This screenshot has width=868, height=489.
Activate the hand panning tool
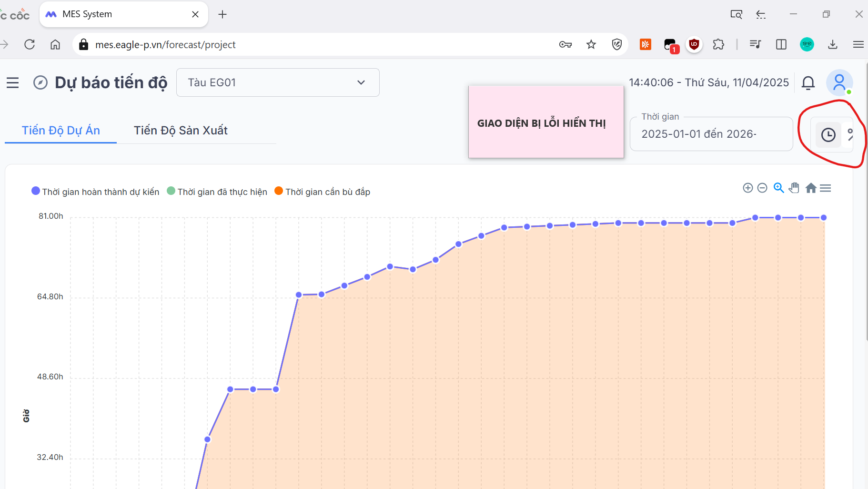tap(794, 188)
